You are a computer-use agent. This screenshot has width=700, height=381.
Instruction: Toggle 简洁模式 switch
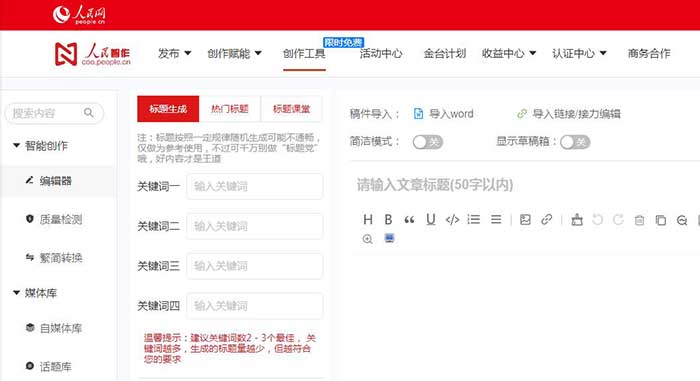coord(427,142)
